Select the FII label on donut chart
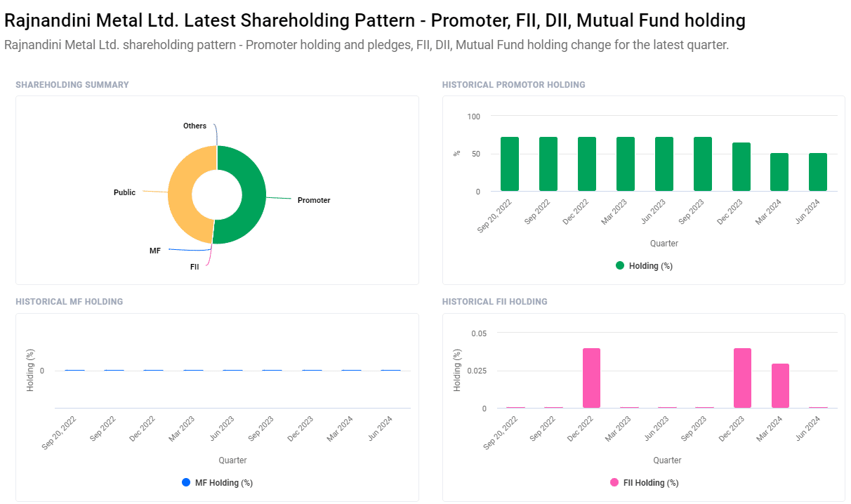 (194, 267)
